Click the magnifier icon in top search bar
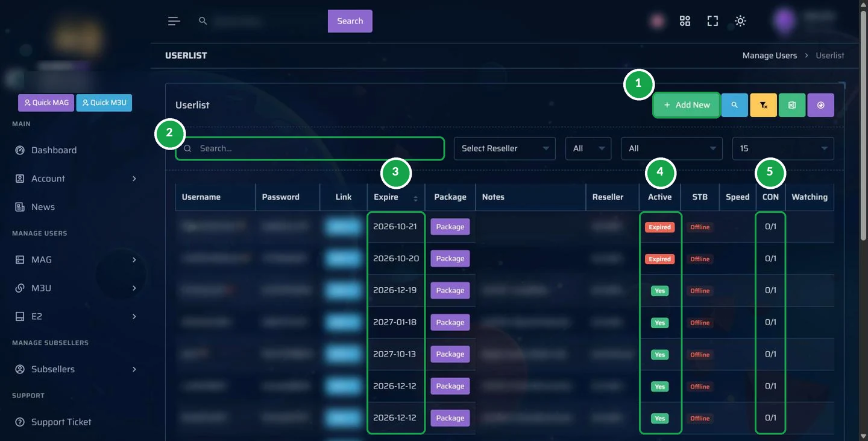The height and width of the screenshot is (441, 868). (203, 21)
